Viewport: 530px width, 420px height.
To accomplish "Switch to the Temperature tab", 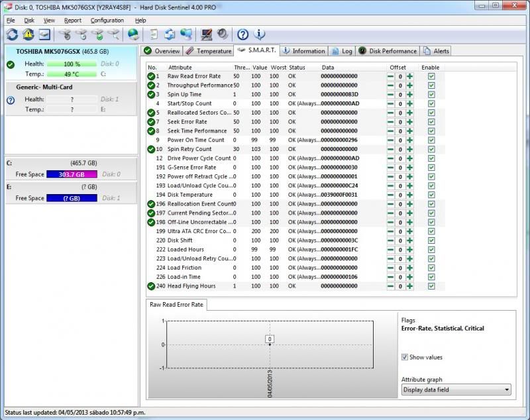I will 209,51.
